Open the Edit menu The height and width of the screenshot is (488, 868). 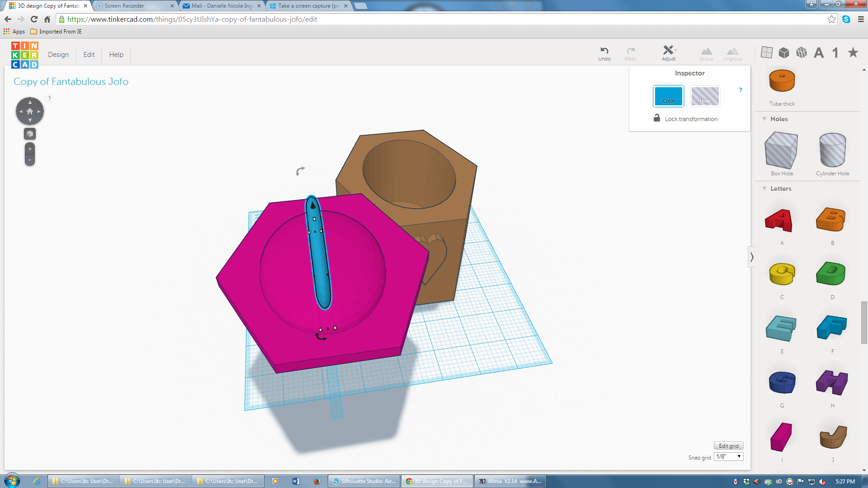89,54
